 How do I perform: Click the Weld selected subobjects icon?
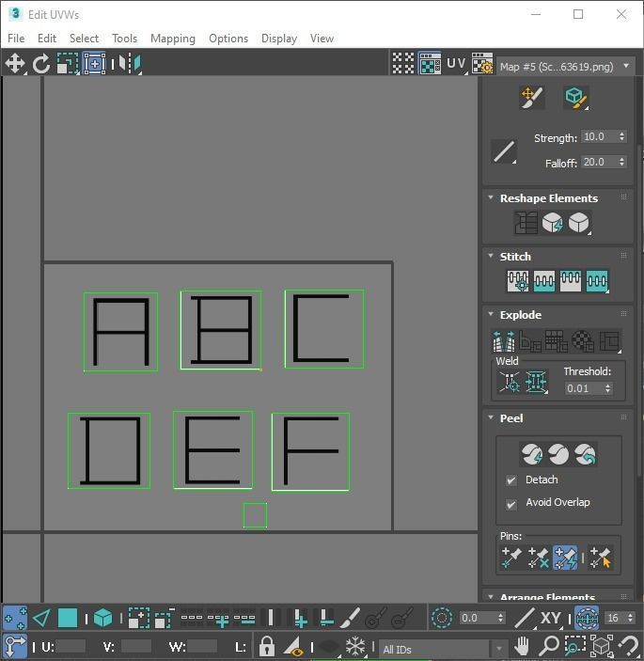point(537,382)
